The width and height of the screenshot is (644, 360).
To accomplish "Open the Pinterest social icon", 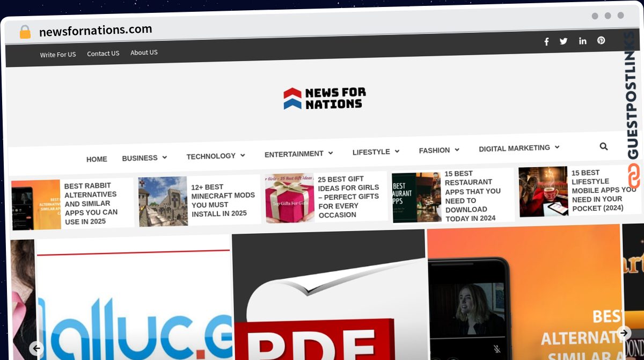I will (x=601, y=40).
